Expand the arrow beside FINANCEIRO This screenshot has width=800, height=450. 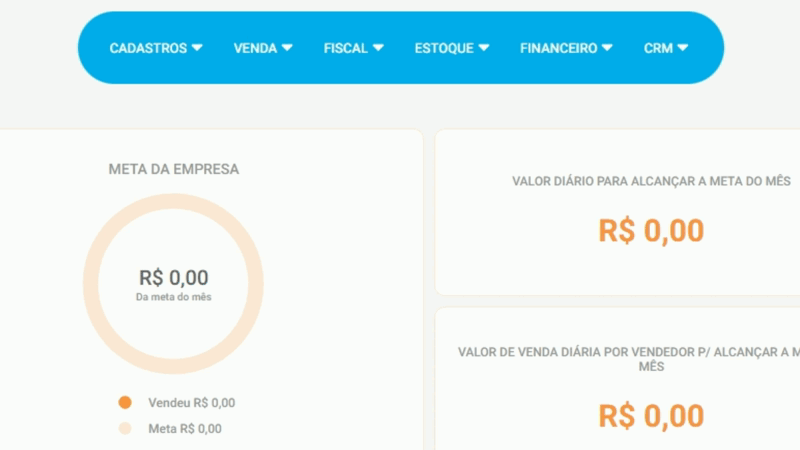[x=607, y=47]
